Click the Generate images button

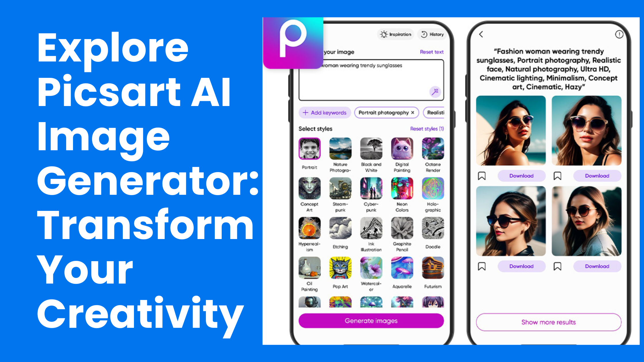(370, 320)
